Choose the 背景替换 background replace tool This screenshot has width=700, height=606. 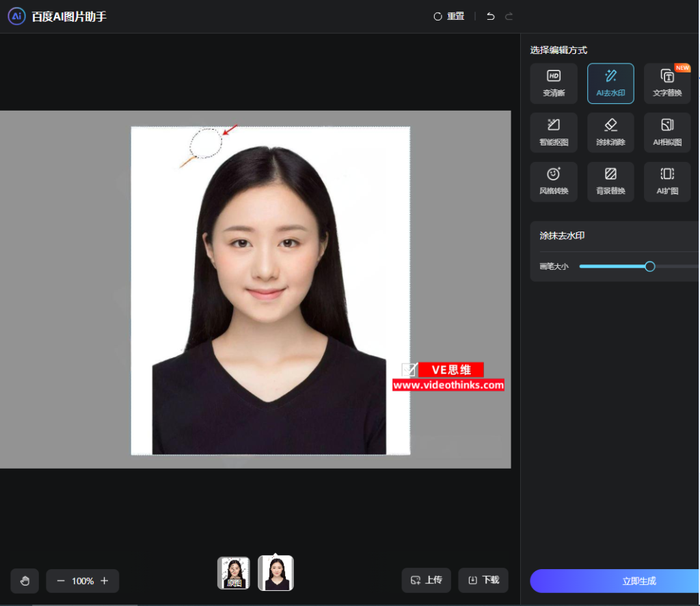pos(610,182)
